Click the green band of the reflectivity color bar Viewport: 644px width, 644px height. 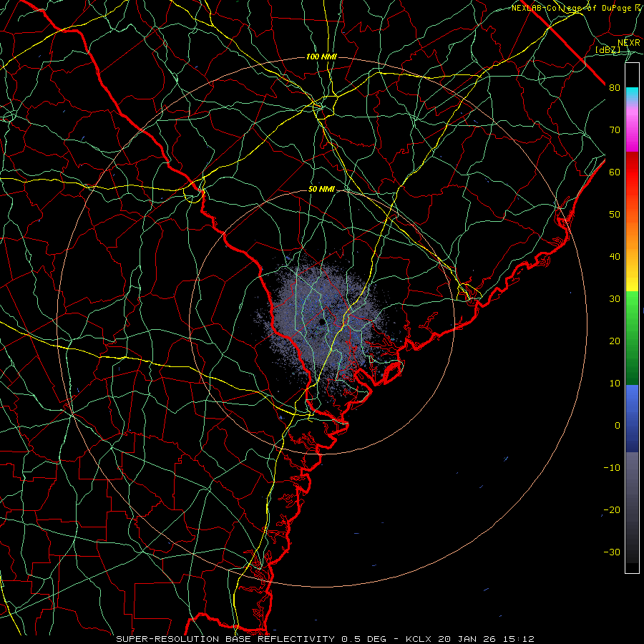coord(632,338)
